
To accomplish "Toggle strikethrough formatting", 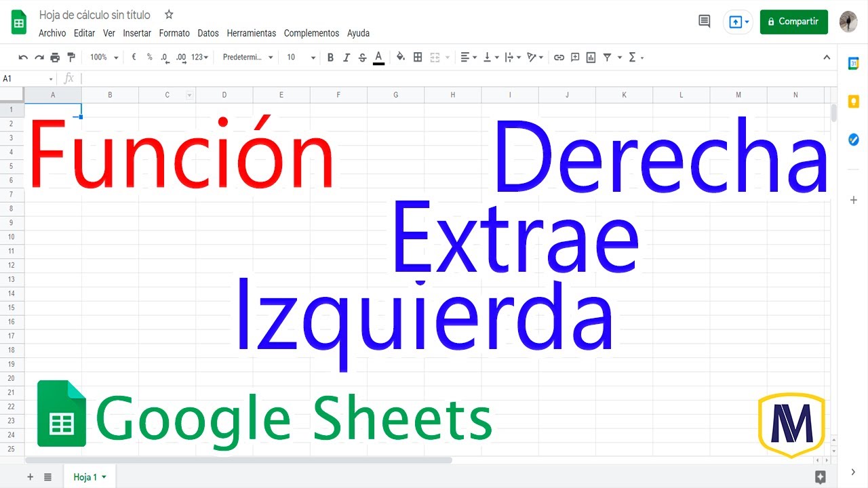I will click(x=362, y=58).
